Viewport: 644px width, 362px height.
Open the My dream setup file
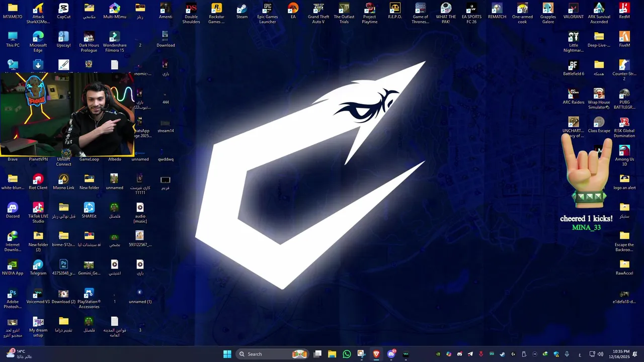(38, 327)
